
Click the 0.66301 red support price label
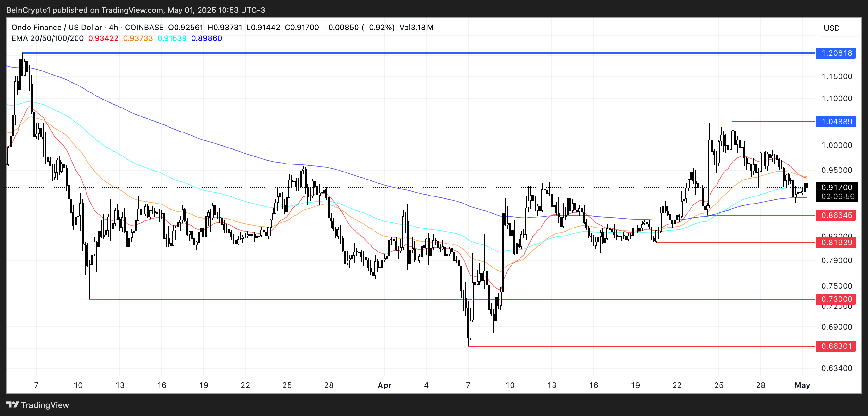click(836, 346)
